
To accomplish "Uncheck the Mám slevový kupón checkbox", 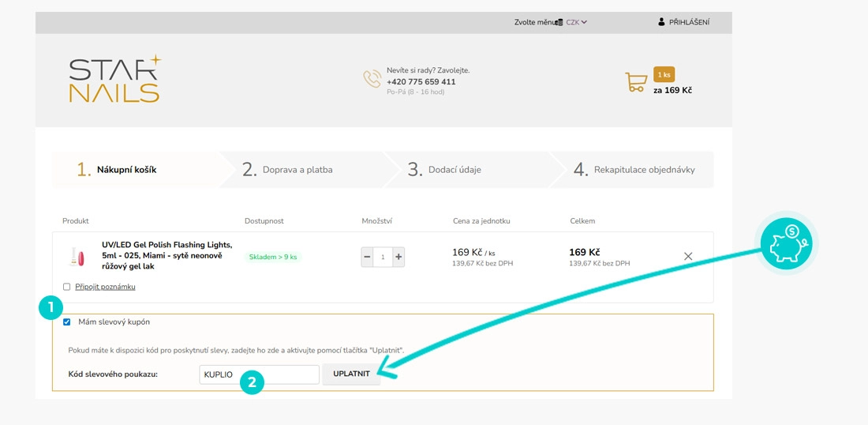I will pos(67,322).
